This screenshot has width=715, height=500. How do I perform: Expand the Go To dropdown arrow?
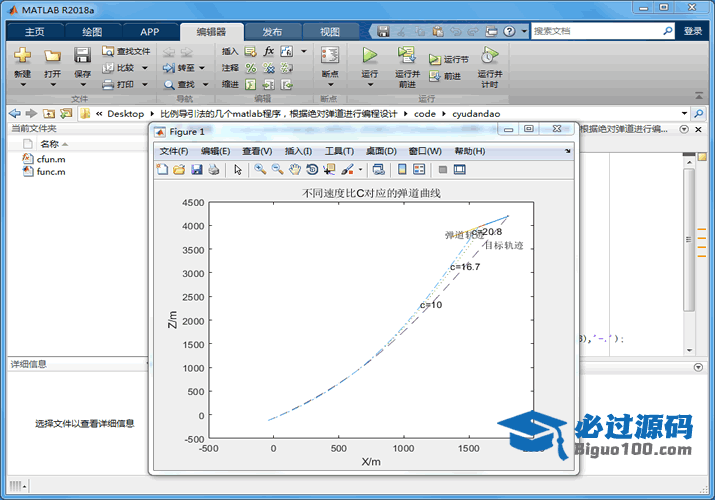[202, 68]
